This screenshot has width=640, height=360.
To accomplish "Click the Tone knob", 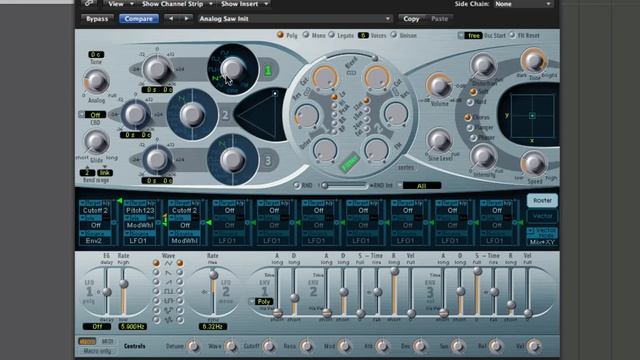I will (533, 60).
